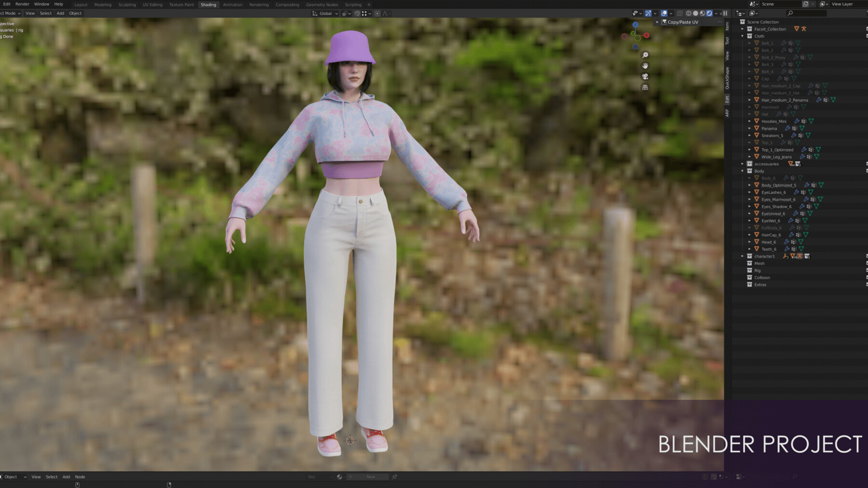Select Sneakers_5 in the outliner
Image resolution: width=868 pixels, height=488 pixels.
[x=772, y=135]
